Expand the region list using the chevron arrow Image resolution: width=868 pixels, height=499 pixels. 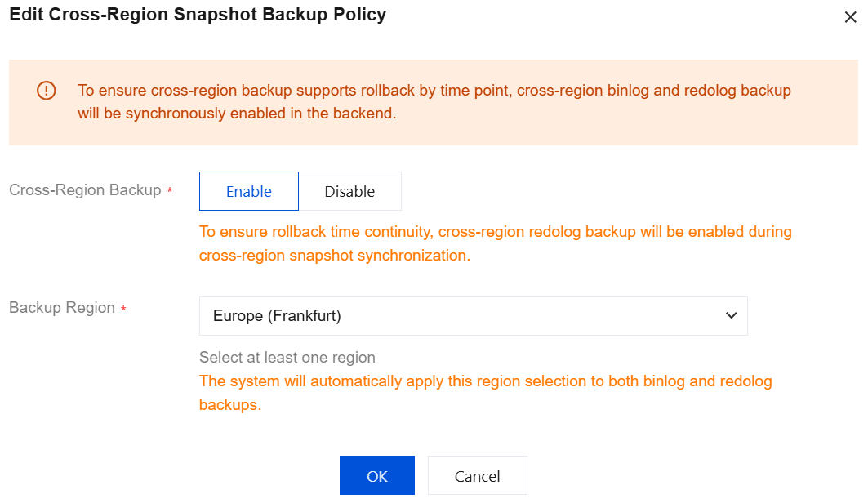[x=731, y=315]
